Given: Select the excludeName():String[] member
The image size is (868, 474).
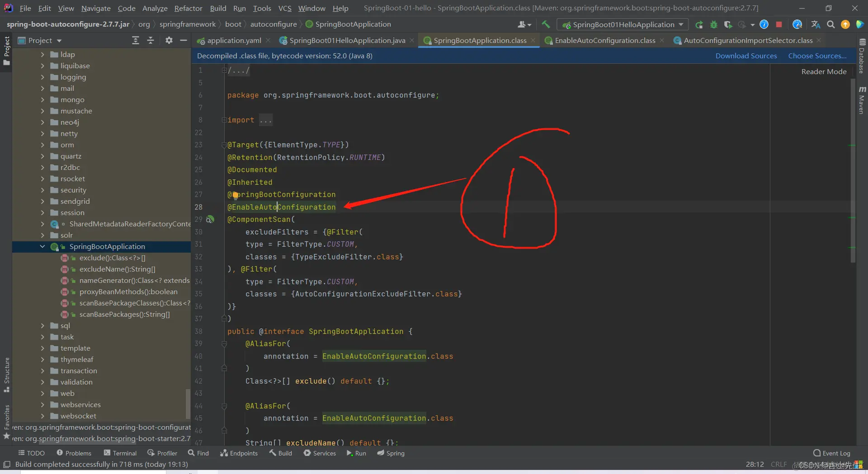Looking at the screenshot, I should tap(117, 269).
